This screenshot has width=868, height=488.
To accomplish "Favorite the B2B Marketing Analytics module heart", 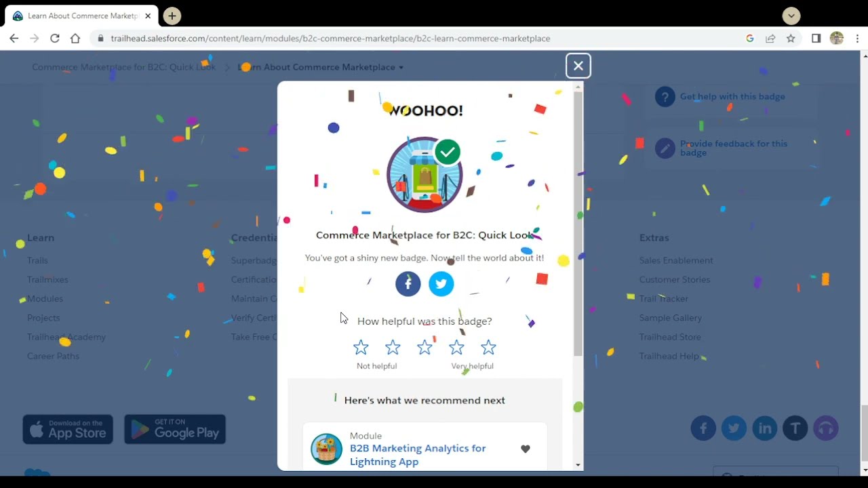I will [525, 449].
